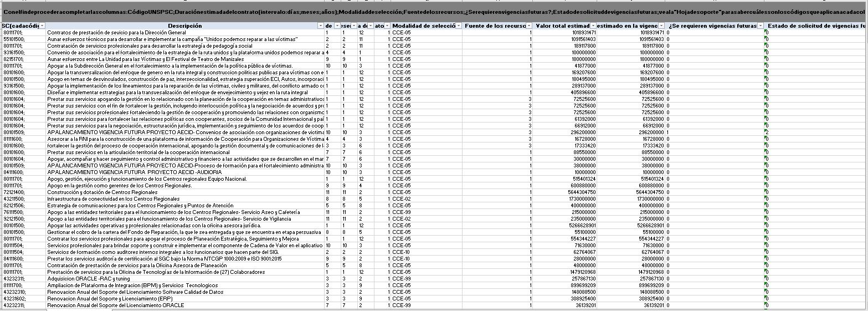The width and height of the screenshot is (868, 311).
Task: Select the code cell '82121506;'
Action: click(x=23, y=206)
